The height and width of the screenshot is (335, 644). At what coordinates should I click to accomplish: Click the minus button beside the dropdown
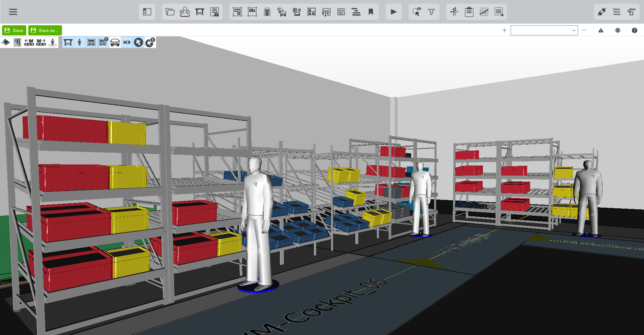[x=584, y=30]
